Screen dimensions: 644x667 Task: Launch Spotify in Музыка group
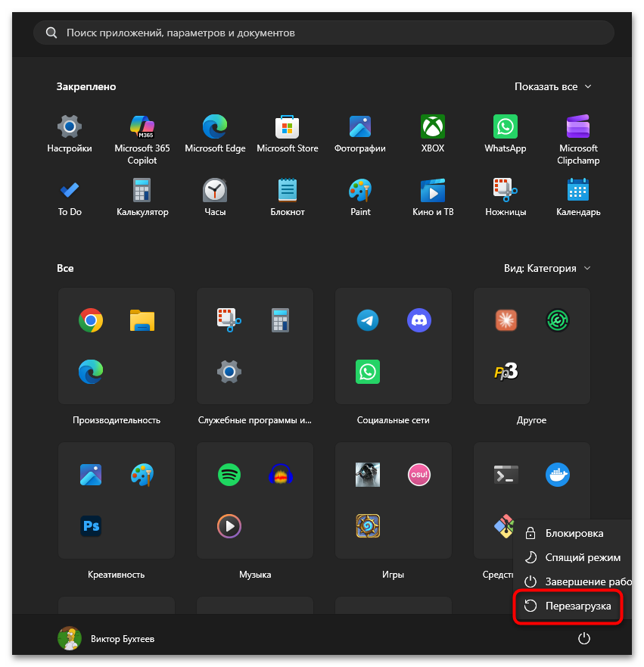tap(229, 475)
